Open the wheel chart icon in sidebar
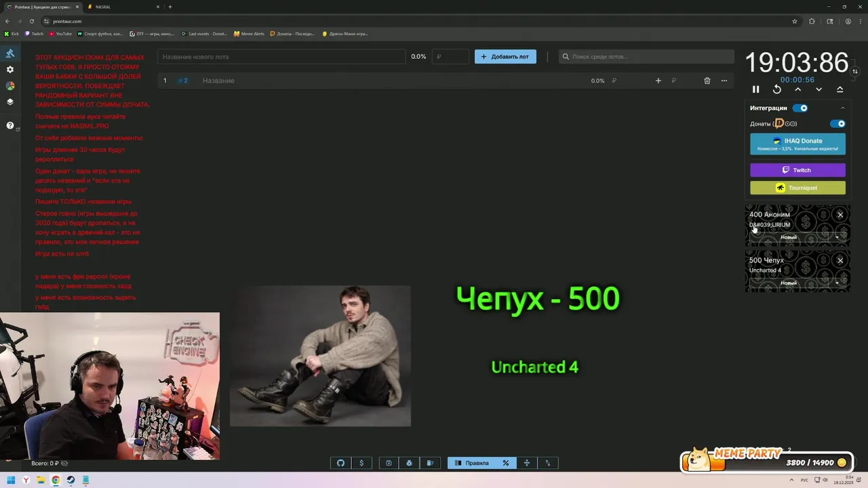The height and width of the screenshot is (488, 868). tap(10, 86)
